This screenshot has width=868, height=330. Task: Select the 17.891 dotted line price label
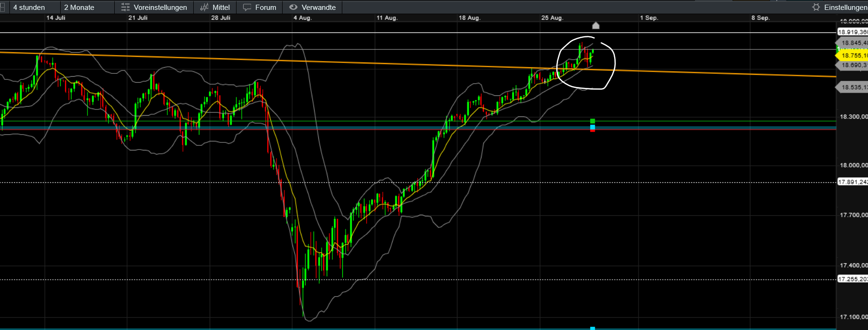point(853,182)
